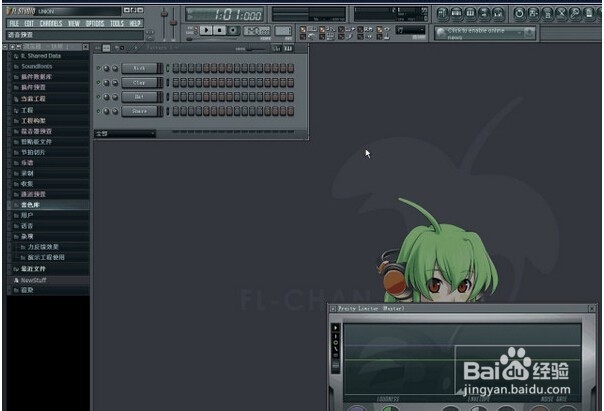Expand the 用户 folder in the browser

point(48,215)
